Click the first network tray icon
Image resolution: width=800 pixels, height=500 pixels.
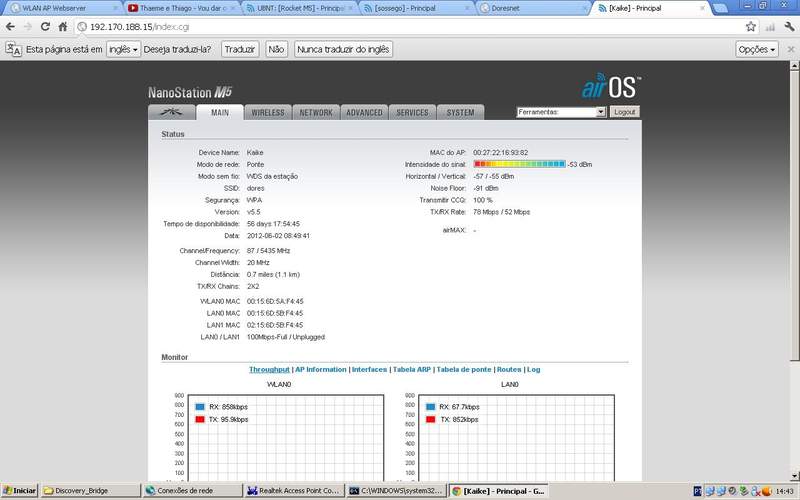[710, 491]
